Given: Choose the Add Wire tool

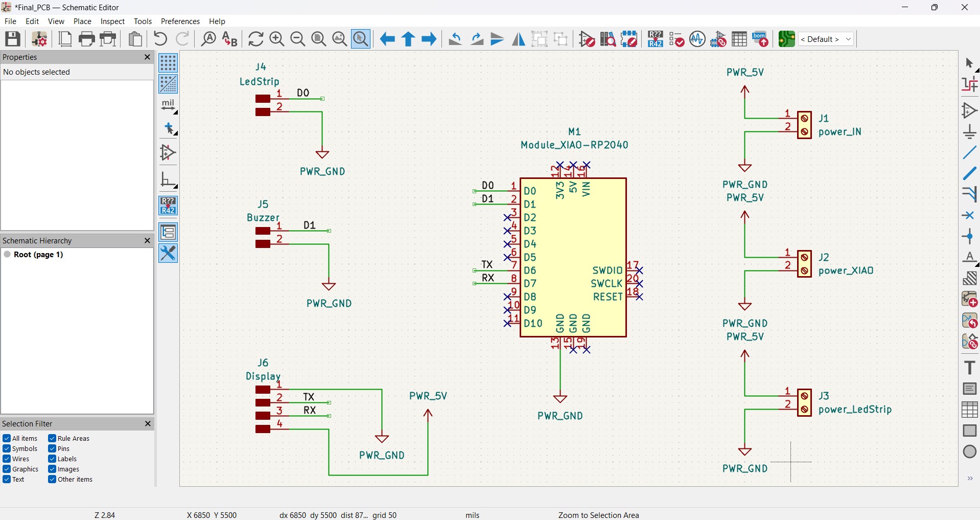Looking at the screenshot, I should [970, 152].
